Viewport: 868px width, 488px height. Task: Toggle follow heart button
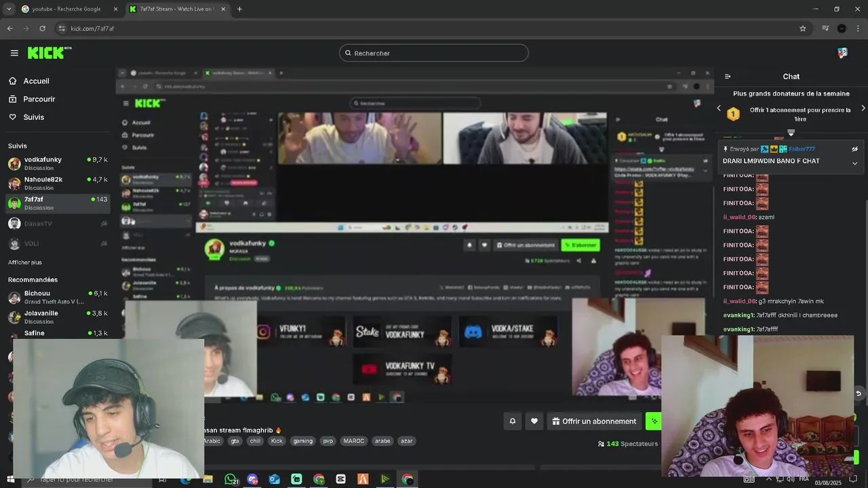(x=534, y=421)
